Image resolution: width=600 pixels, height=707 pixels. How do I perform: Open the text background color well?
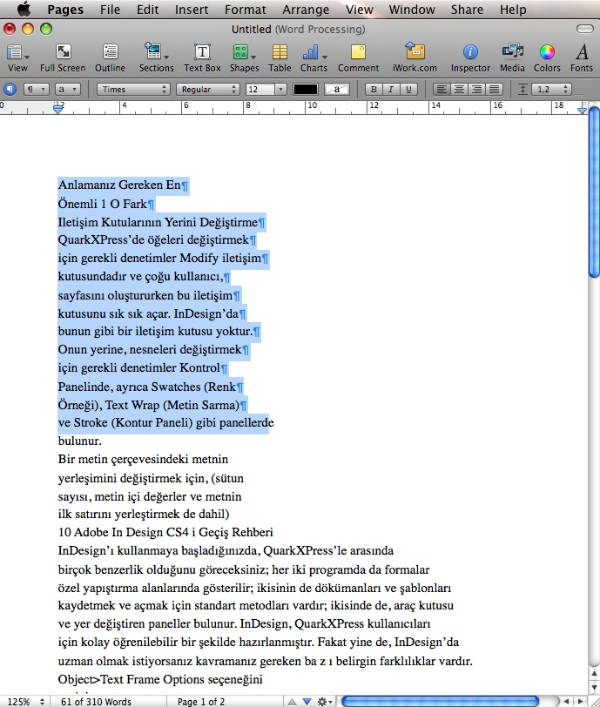click(337, 89)
